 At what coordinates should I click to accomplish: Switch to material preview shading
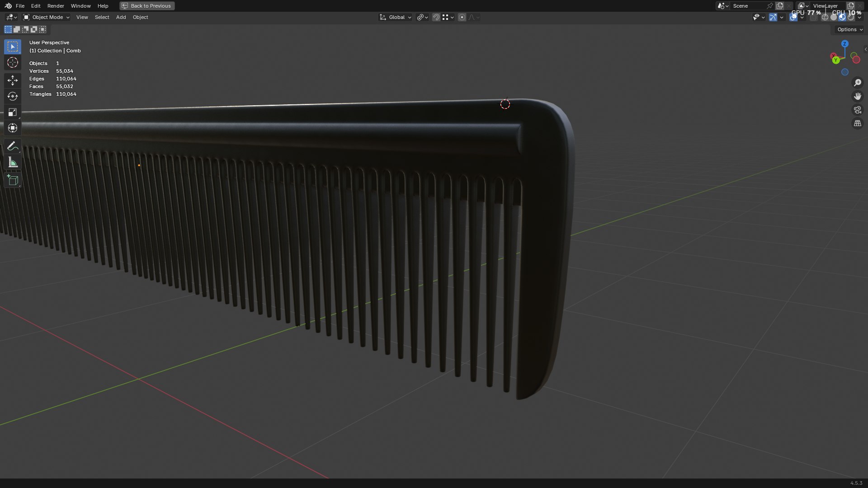pyautogui.click(x=842, y=17)
